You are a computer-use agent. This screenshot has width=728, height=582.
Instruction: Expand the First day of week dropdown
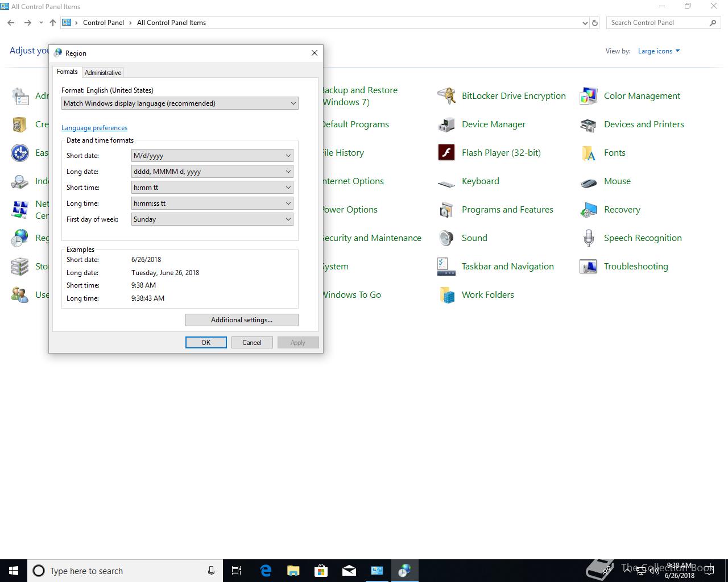coord(212,219)
